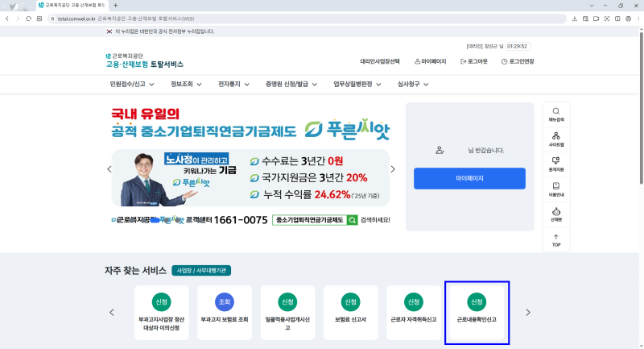Show the next banner slide
Image resolution: width=644 pixels, height=349 pixels.
393,169
